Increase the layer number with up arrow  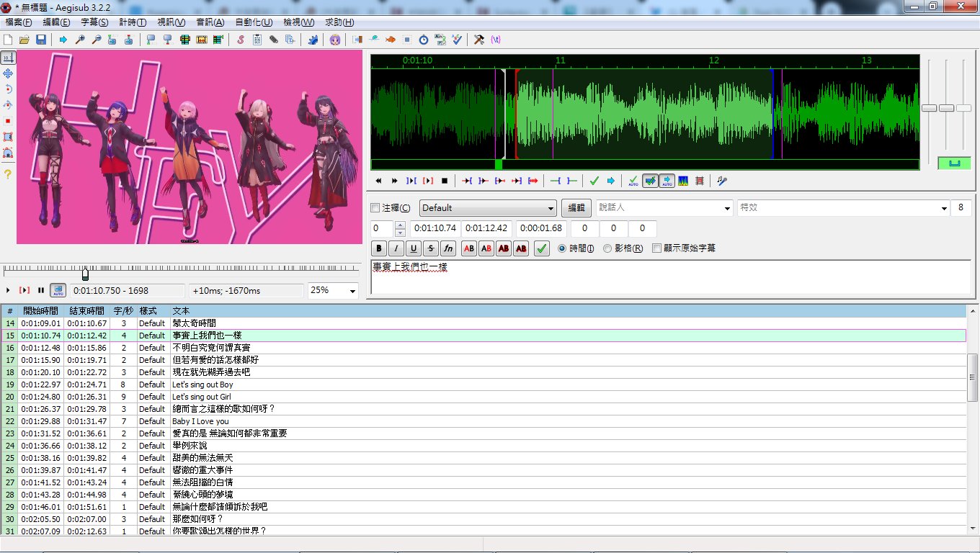[x=401, y=225]
